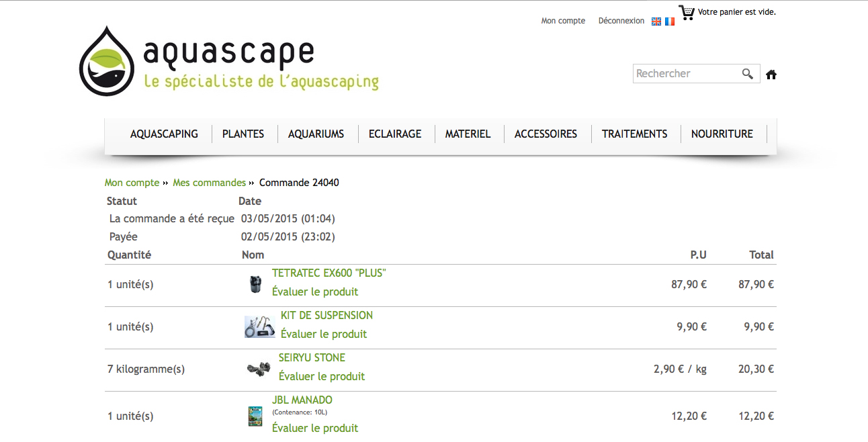Open the TETRATEC EX600 "PLUS" product link

pos(329,273)
